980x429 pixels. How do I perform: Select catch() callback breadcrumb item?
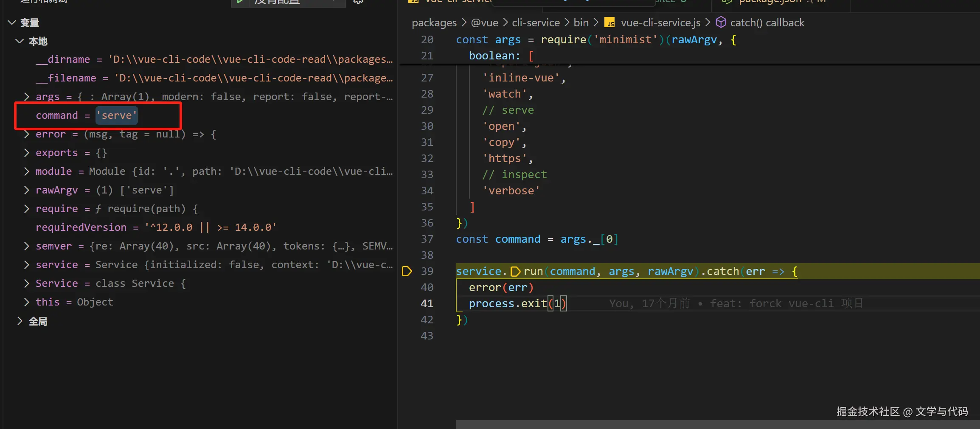[767, 23]
